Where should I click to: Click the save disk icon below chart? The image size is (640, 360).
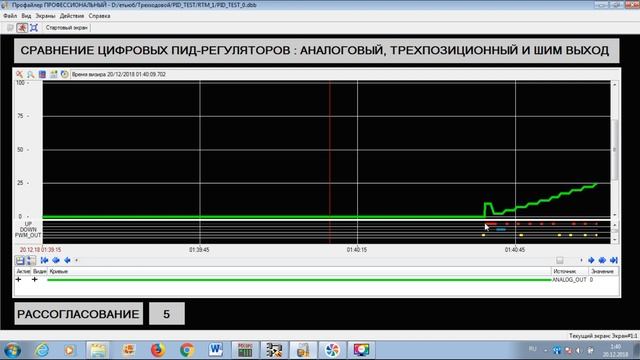[20, 260]
